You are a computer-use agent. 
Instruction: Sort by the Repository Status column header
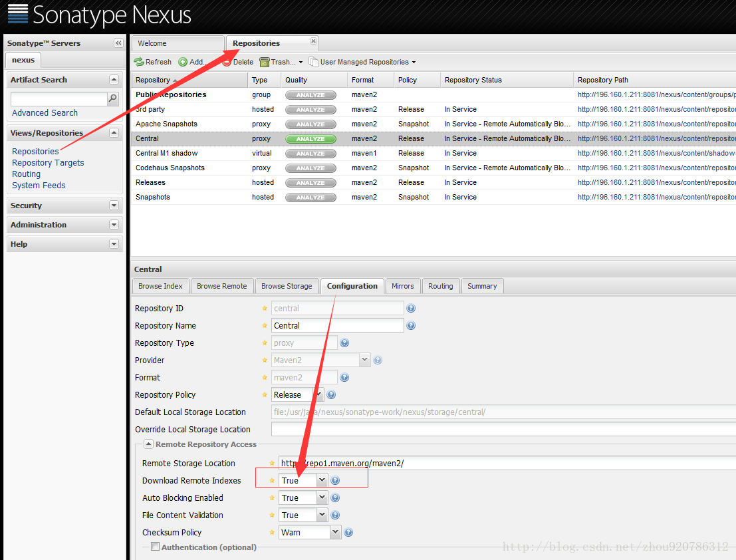507,80
